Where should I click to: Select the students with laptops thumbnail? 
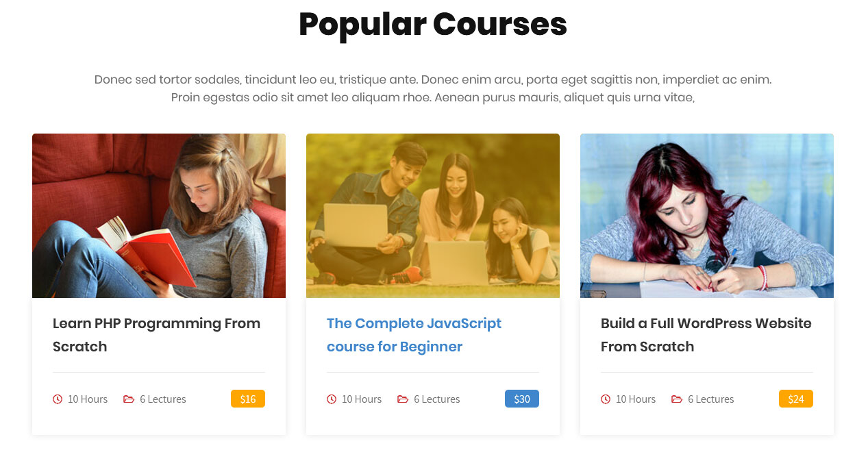[x=433, y=216]
